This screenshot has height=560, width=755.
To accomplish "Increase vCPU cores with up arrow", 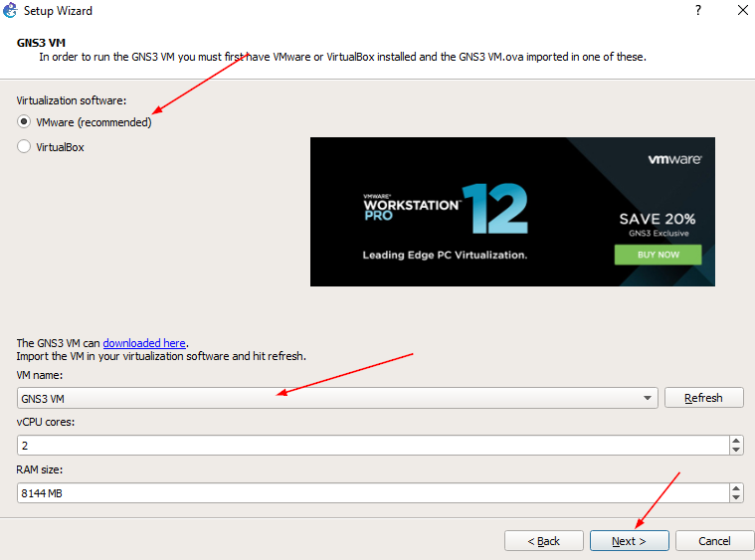I will [736, 441].
